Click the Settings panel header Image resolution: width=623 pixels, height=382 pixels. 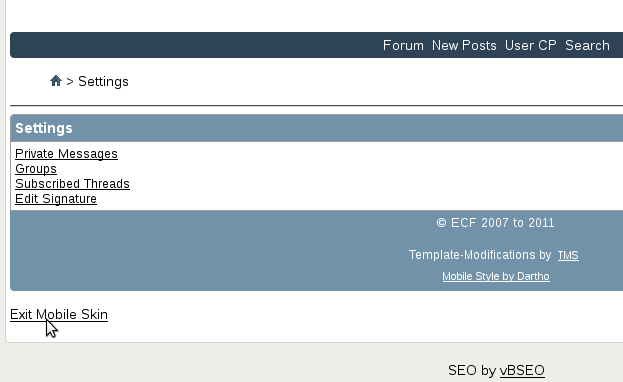pyautogui.click(x=317, y=128)
